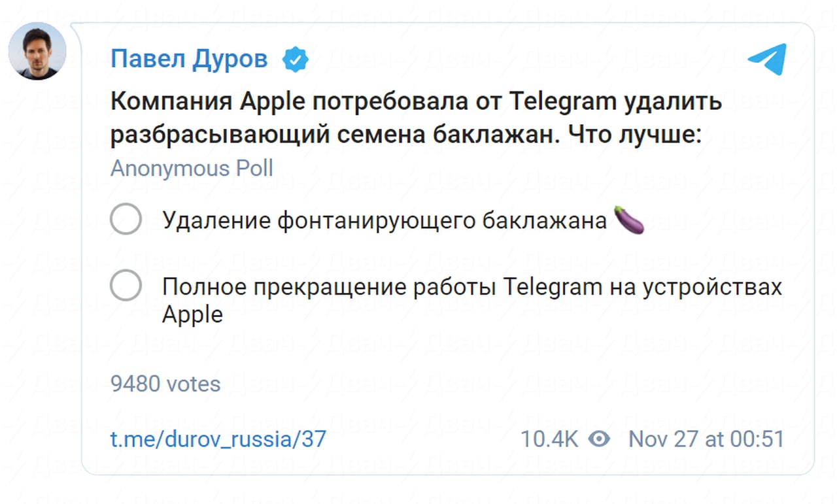
Task: Click the poll question line "Компания Apple потребовала"
Action: (x=416, y=102)
